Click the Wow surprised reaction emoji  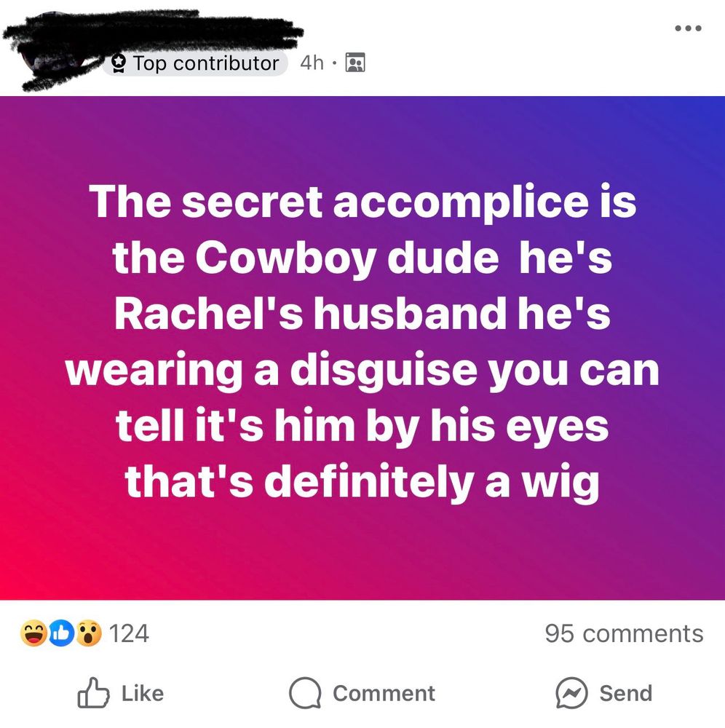click(89, 633)
